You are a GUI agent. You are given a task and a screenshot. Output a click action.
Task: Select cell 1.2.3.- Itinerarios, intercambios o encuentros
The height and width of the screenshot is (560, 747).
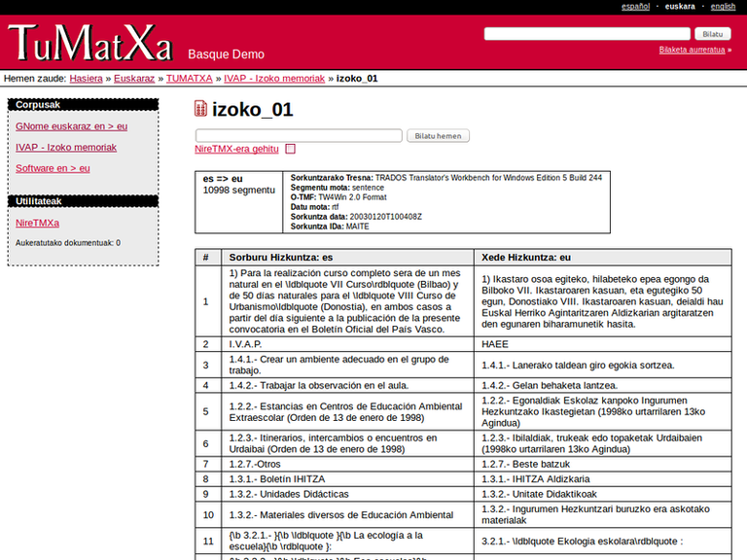348,443
